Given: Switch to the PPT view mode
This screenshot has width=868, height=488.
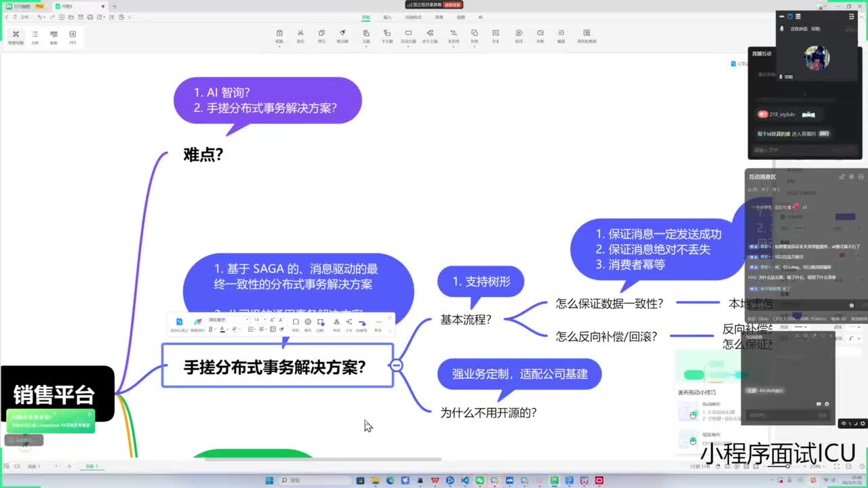Looking at the screenshot, I should pyautogui.click(x=73, y=36).
